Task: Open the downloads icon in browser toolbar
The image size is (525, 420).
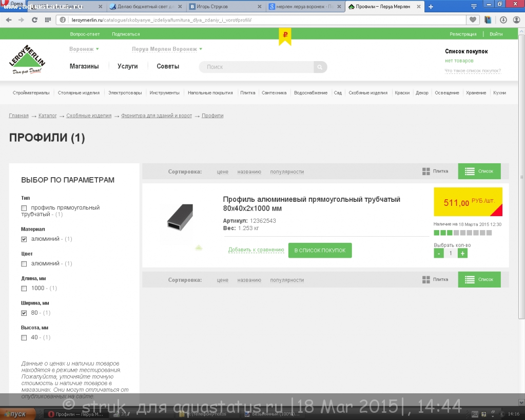Action: (x=503, y=20)
